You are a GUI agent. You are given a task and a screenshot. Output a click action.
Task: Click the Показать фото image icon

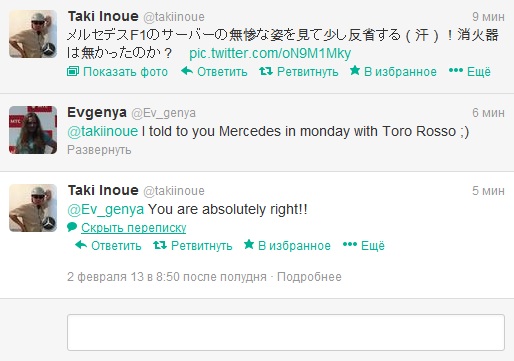(x=73, y=71)
